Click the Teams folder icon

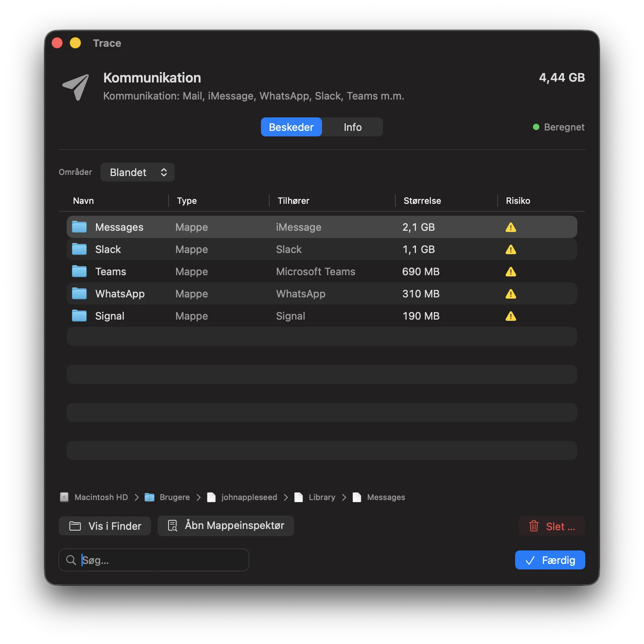tap(79, 271)
